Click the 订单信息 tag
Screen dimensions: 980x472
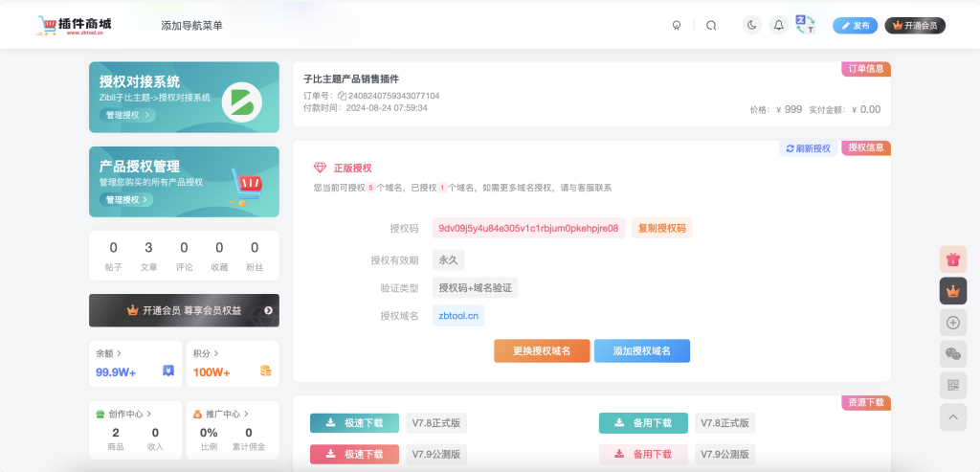coord(866,69)
